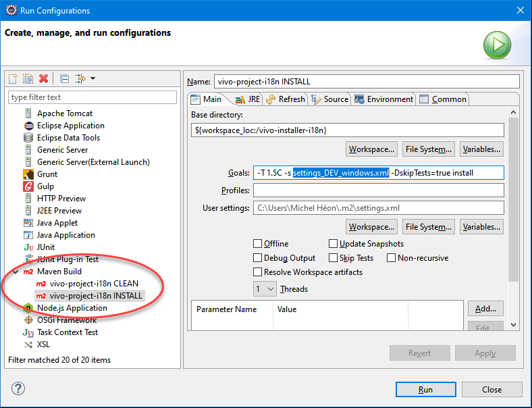The width and height of the screenshot is (532, 408).
Task: Click File System button under Base directory
Action: (x=429, y=149)
